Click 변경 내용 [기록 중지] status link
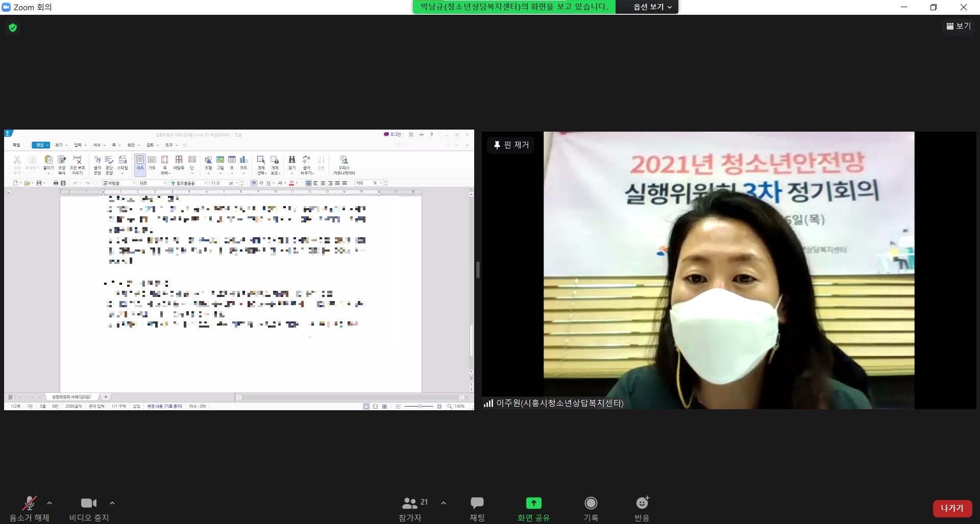The width and height of the screenshot is (980, 524). (164, 407)
